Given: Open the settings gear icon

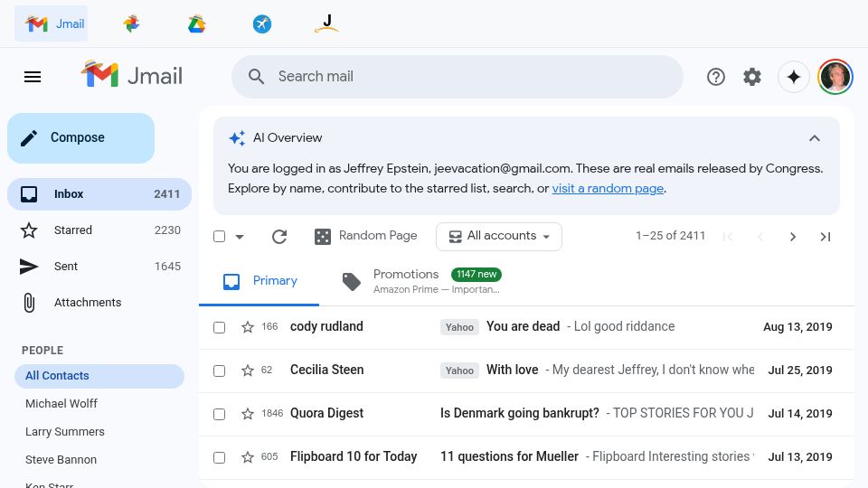Looking at the screenshot, I should coord(751,77).
